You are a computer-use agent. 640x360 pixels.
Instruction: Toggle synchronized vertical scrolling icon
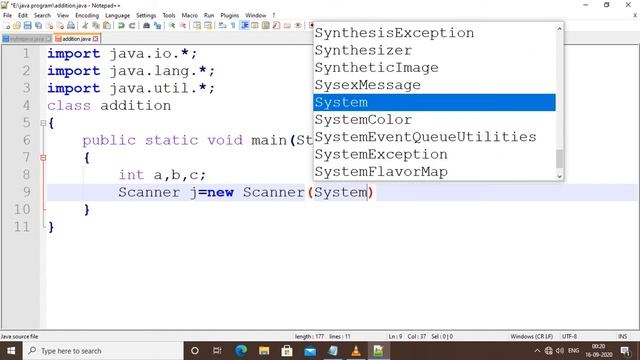197,25
